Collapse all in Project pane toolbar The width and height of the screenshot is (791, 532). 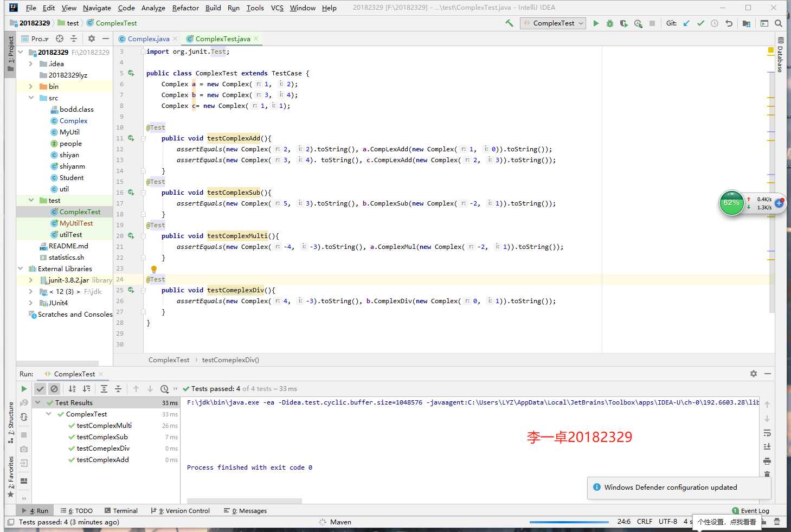(x=74, y=39)
